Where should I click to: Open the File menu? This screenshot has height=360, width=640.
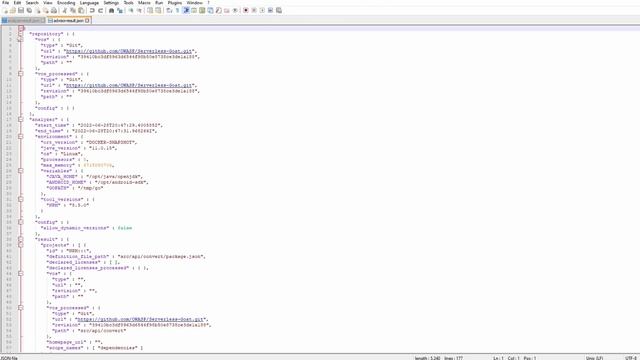(x=5, y=3)
